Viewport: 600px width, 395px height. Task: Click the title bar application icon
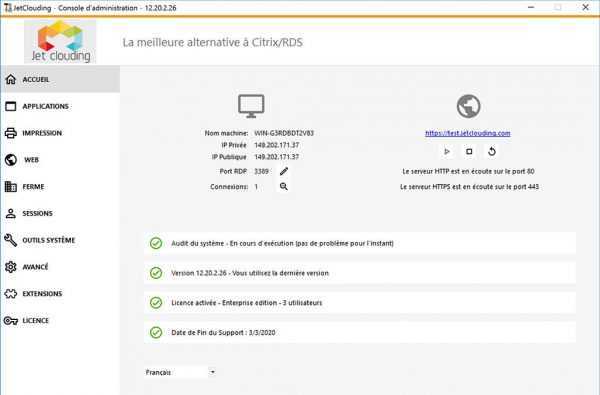tap(7, 7)
